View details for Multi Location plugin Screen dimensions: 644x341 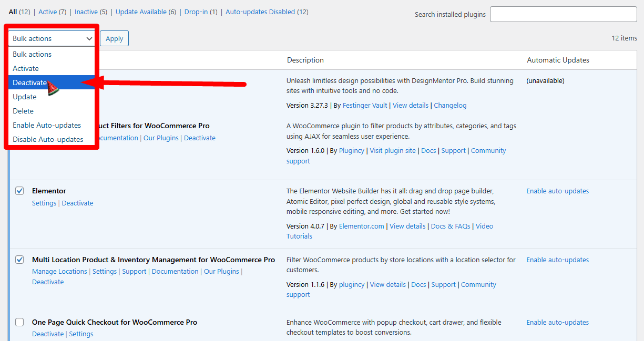tap(388, 284)
